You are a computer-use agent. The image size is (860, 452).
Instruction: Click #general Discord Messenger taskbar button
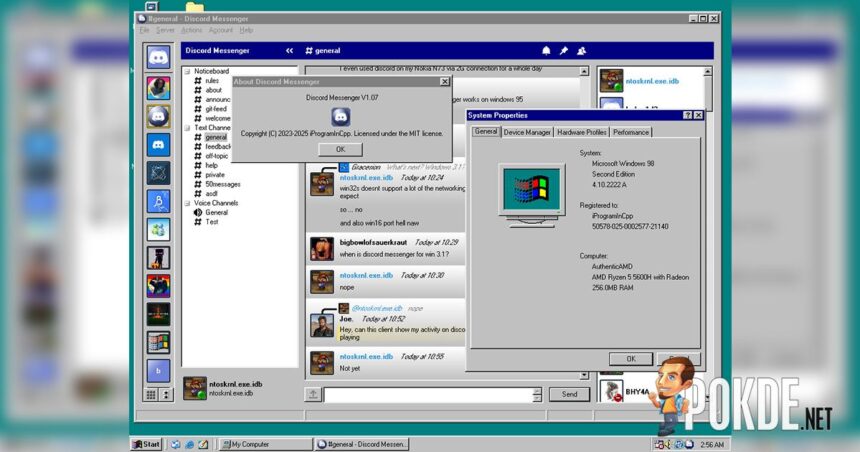point(362,444)
